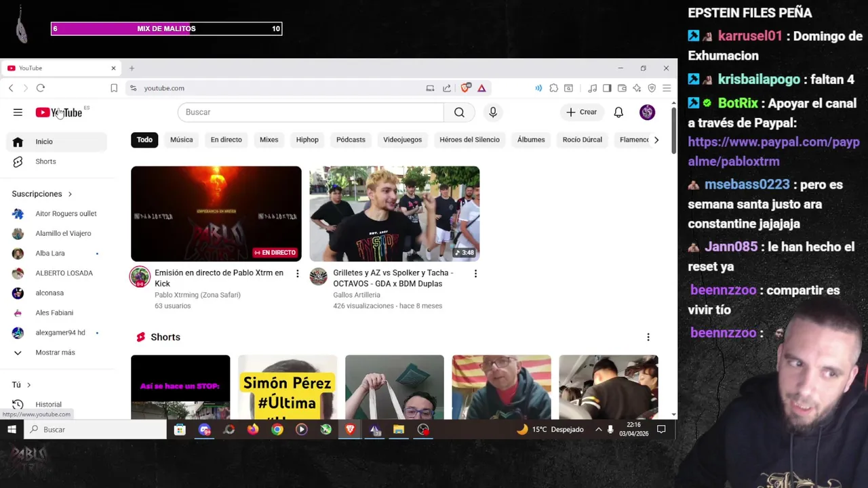This screenshot has width=868, height=488.
Task: Show hidden system tray icons
Action: [x=598, y=430]
